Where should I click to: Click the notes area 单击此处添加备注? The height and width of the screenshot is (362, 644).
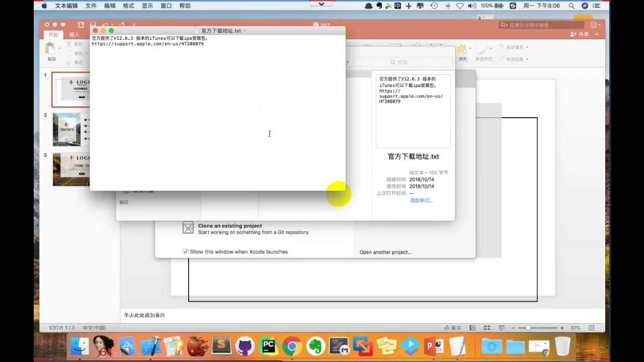(145, 315)
